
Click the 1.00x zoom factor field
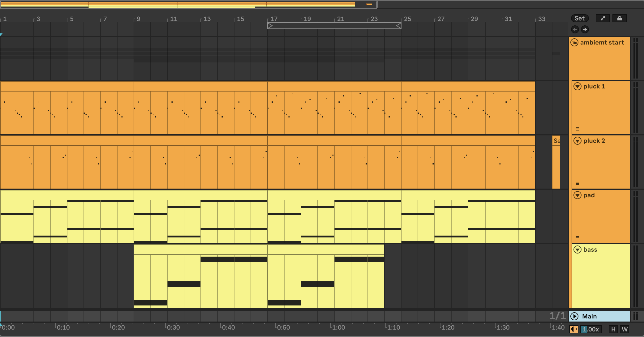[x=591, y=329]
